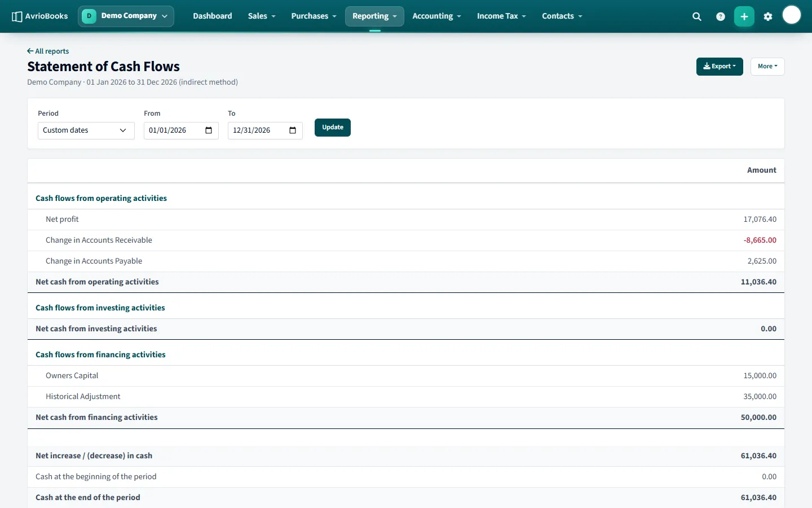Click the negative amount -8,665.00
Image resolution: width=812 pixels, height=508 pixels.
click(x=760, y=240)
